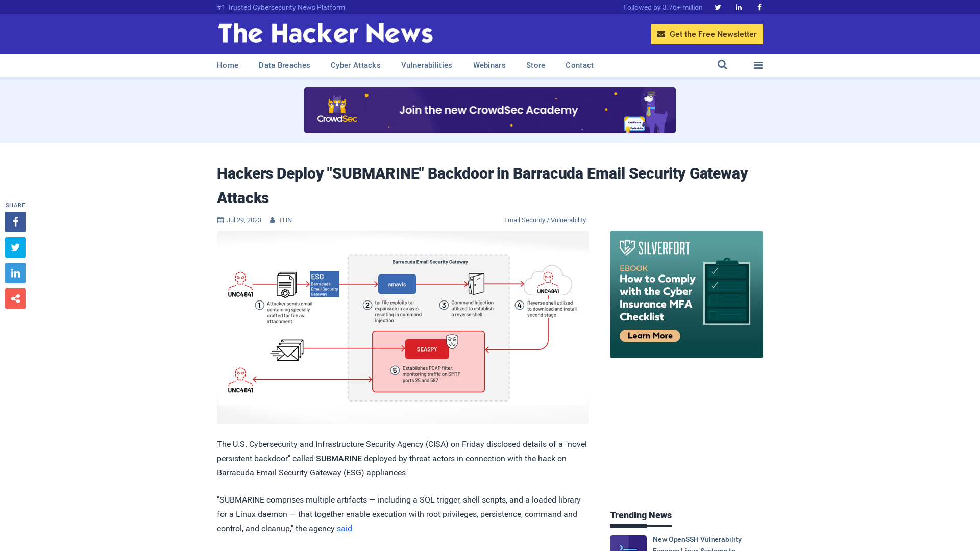Click Get the Free Newsletter button
Screen dimensions: 980x551
coord(707,34)
